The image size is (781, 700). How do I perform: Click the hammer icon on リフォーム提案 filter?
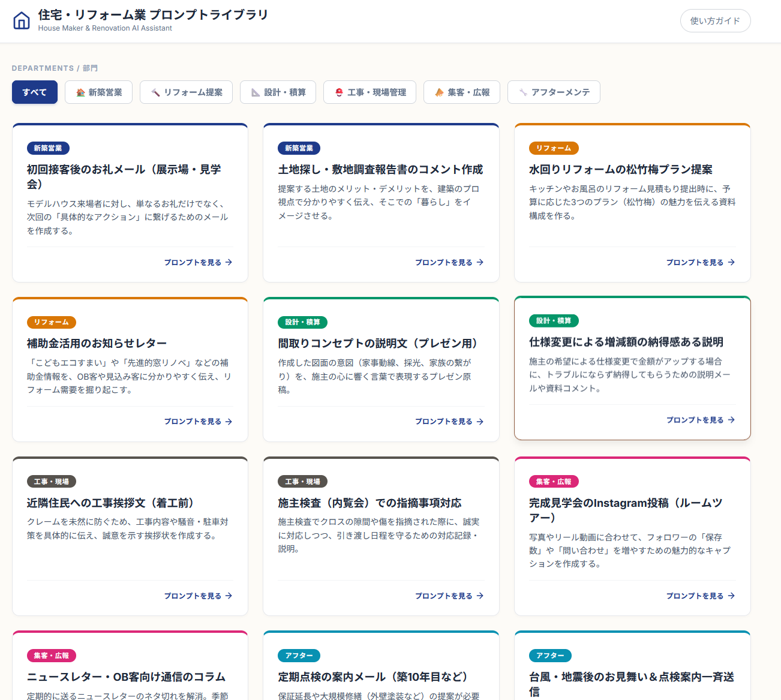point(155,92)
